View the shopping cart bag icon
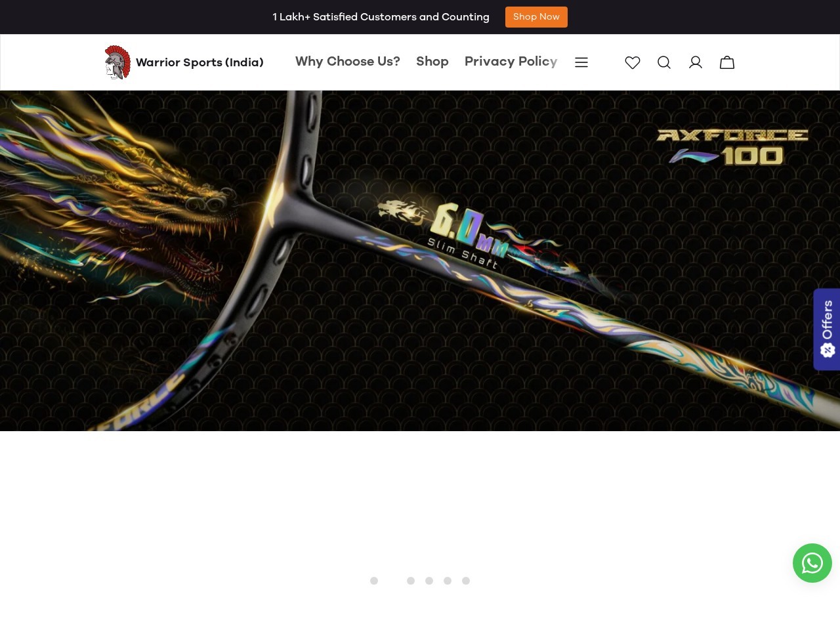Image resolution: width=840 pixels, height=630 pixels. (x=726, y=62)
